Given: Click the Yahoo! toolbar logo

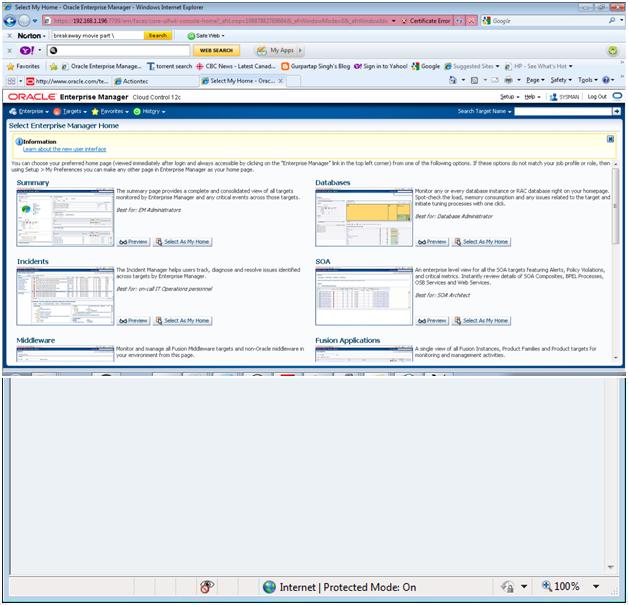Looking at the screenshot, I should click(27, 50).
